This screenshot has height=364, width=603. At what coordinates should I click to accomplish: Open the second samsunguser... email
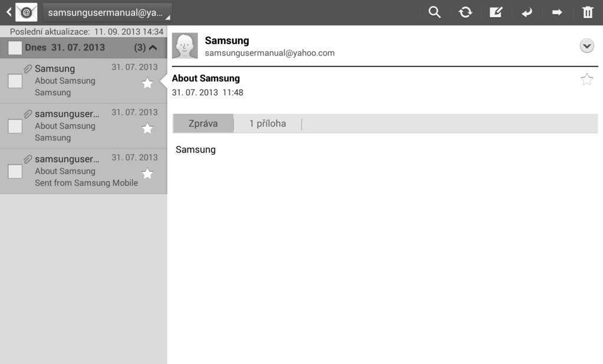[x=84, y=125]
